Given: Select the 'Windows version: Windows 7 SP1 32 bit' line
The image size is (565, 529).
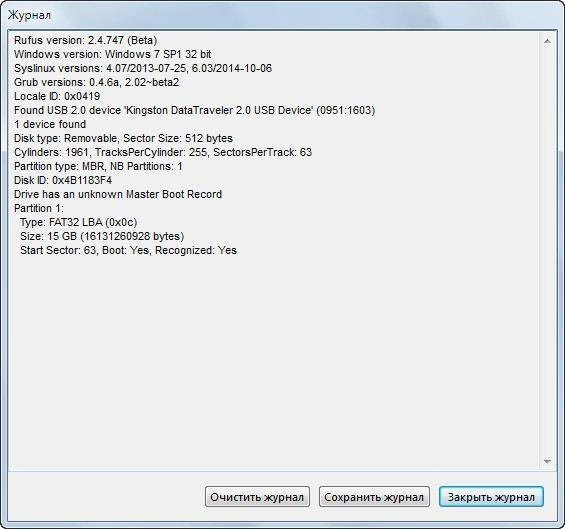Looking at the screenshot, I should click(112, 54).
